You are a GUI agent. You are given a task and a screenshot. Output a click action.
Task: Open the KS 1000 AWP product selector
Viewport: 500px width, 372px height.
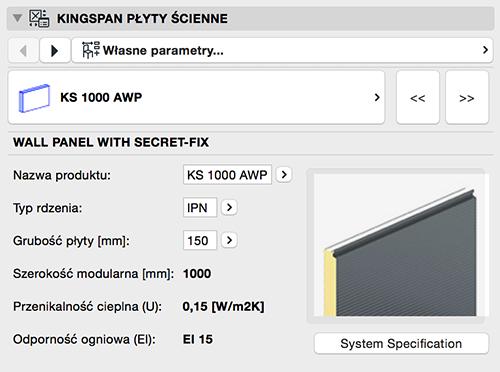click(x=196, y=97)
